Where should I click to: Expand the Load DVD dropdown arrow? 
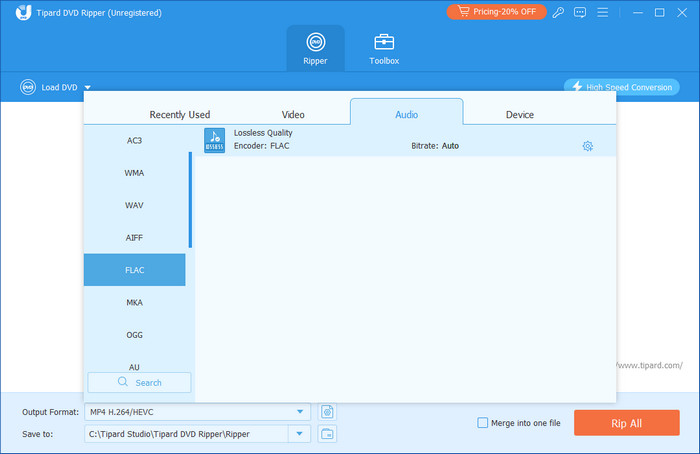[x=88, y=87]
